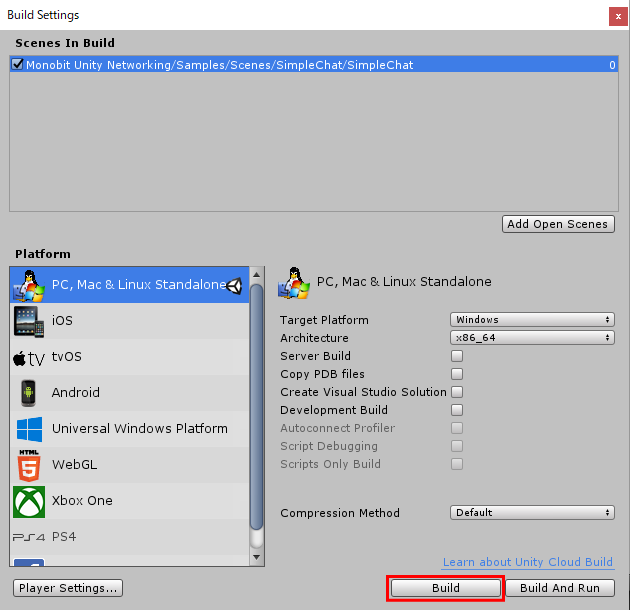Select the PS4 platform row

[129, 537]
